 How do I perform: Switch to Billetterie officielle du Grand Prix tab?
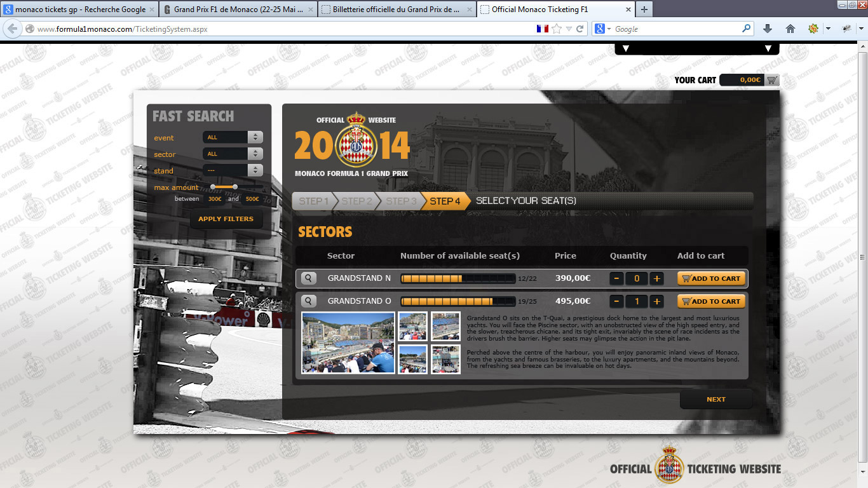point(397,10)
